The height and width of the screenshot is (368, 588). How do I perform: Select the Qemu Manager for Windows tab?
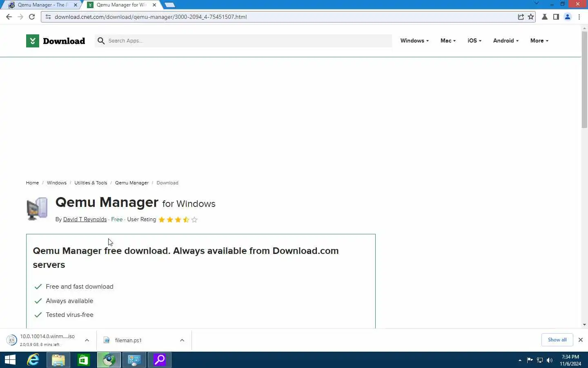point(121,5)
